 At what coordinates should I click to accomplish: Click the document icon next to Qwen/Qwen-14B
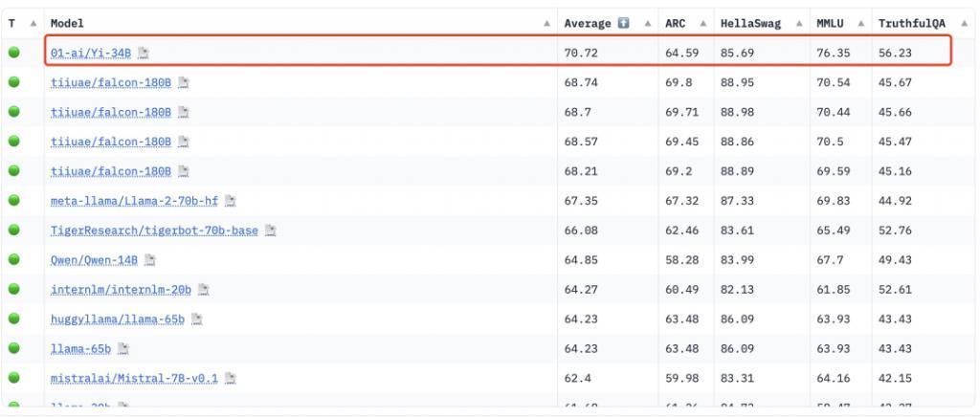click(150, 260)
